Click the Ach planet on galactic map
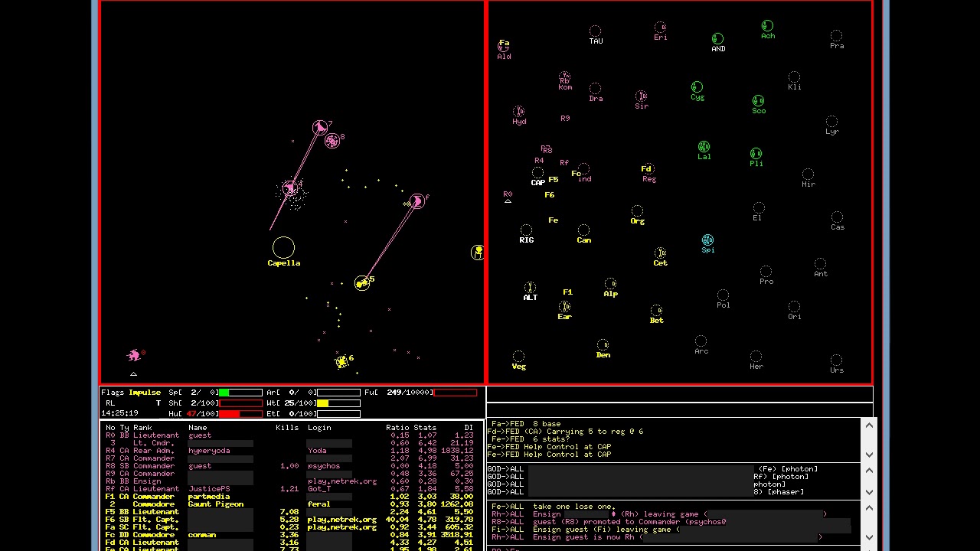This screenshot has height=551, width=980. pyautogui.click(x=767, y=26)
